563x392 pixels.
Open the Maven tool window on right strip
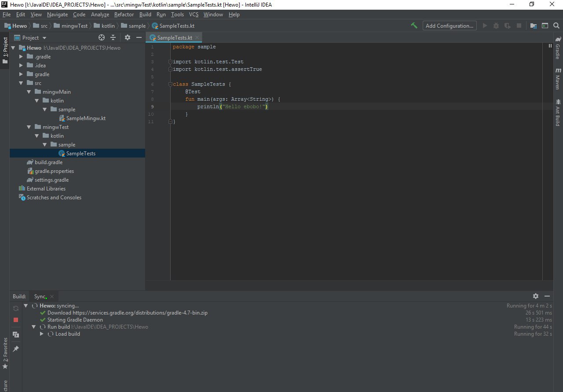click(558, 78)
